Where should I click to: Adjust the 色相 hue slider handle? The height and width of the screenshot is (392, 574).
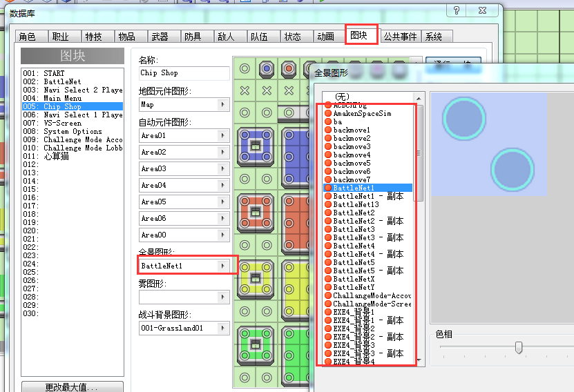(x=518, y=347)
